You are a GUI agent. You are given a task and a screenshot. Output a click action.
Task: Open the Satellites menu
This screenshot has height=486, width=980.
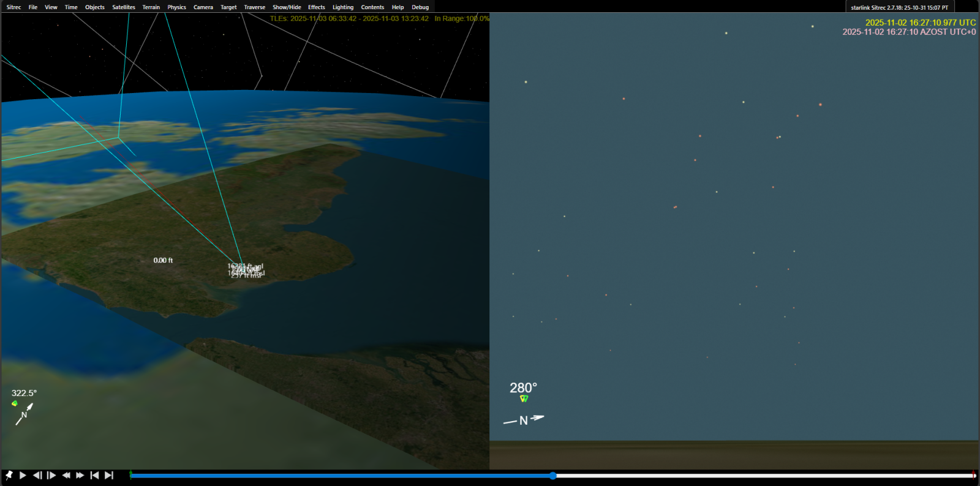(124, 7)
